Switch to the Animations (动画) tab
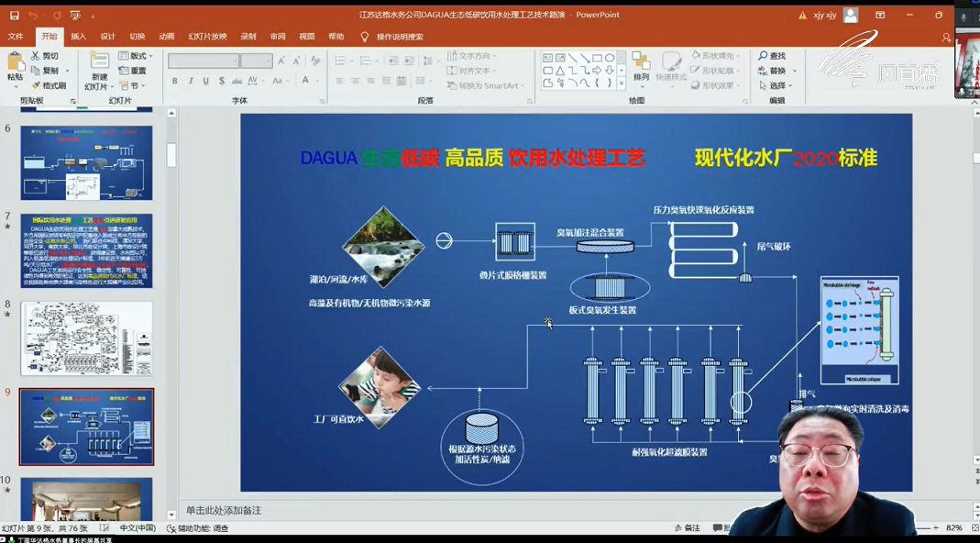The height and width of the screenshot is (543, 980). click(x=167, y=37)
